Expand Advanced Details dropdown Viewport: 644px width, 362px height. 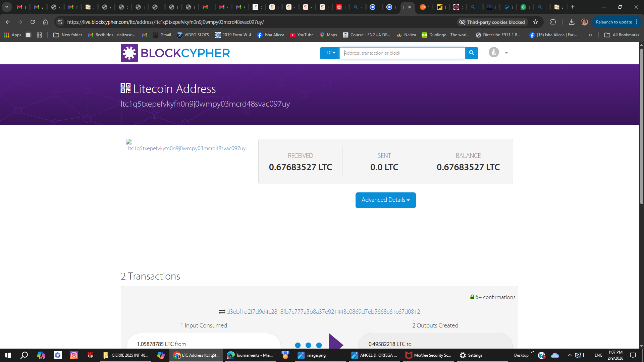click(x=385, y=200)
